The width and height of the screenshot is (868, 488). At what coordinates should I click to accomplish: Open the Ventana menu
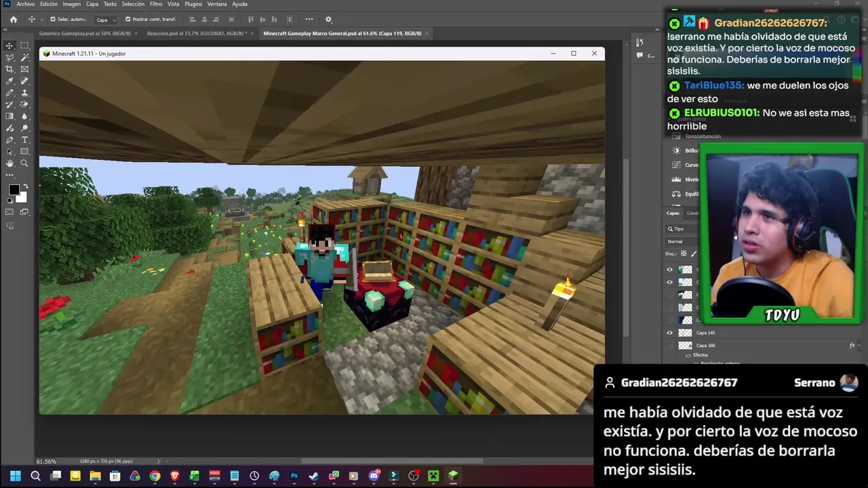(x=217, y=4)
